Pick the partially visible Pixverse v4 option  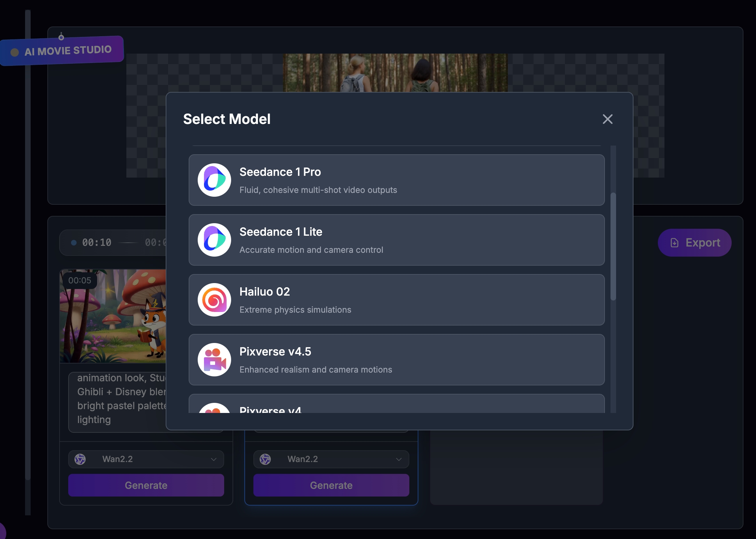click(396, 404)
